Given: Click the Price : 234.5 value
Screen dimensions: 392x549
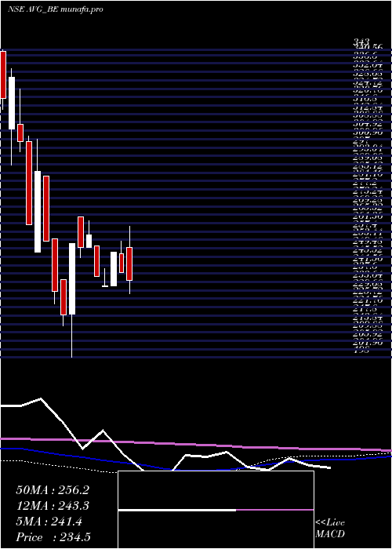Looking at the screenshot, I should 54,537.
